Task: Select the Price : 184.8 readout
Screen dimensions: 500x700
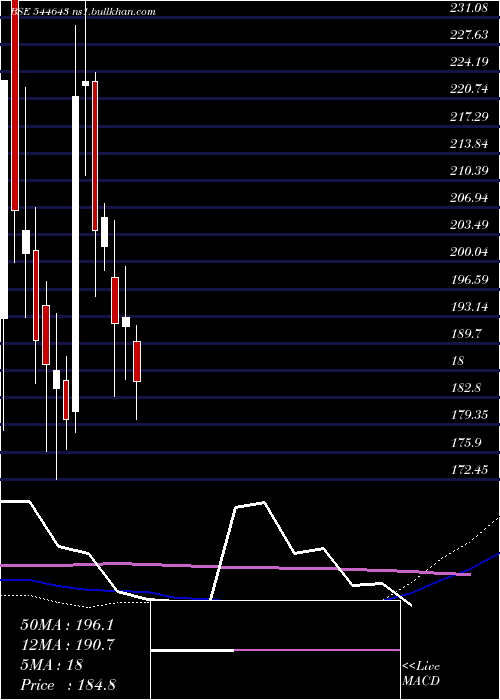Action: [x=68, y=684]
